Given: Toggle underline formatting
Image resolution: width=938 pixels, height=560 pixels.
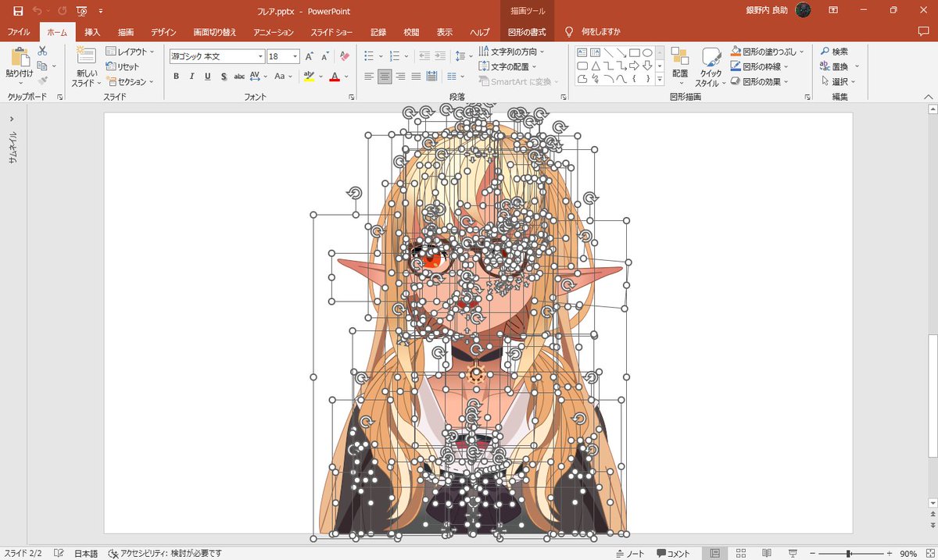Looking at the screenshot, I should (207, 77).
